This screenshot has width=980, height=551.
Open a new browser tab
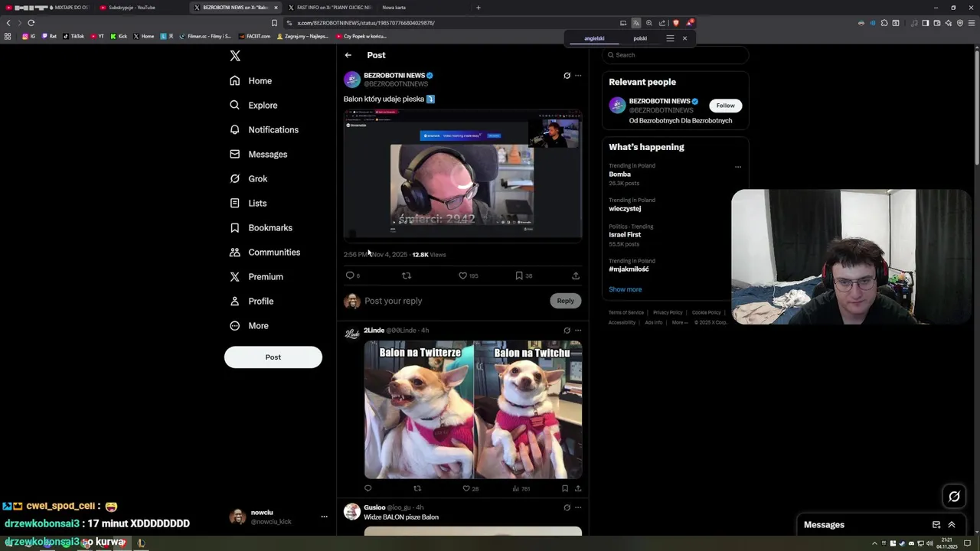point(479,8)
